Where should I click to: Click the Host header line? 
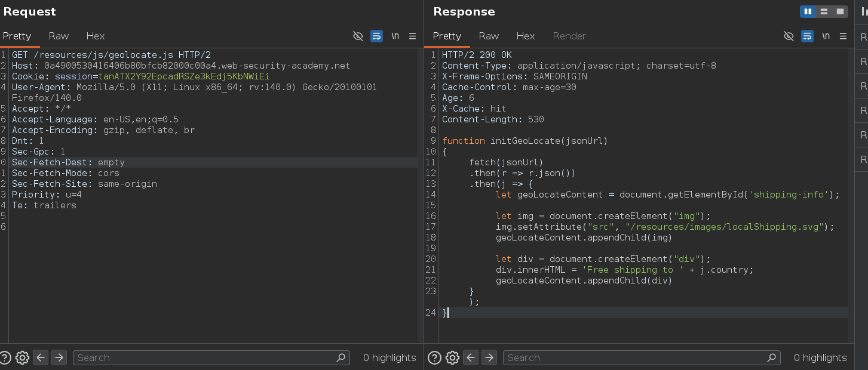[181, 66]
